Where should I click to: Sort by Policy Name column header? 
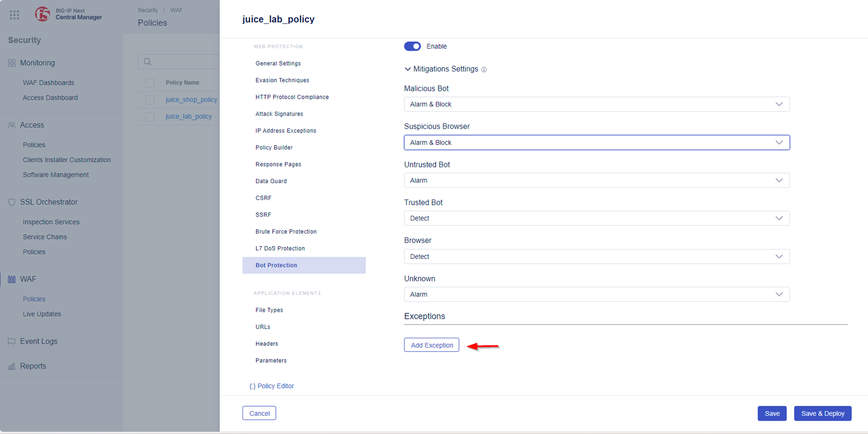[182, 83]
